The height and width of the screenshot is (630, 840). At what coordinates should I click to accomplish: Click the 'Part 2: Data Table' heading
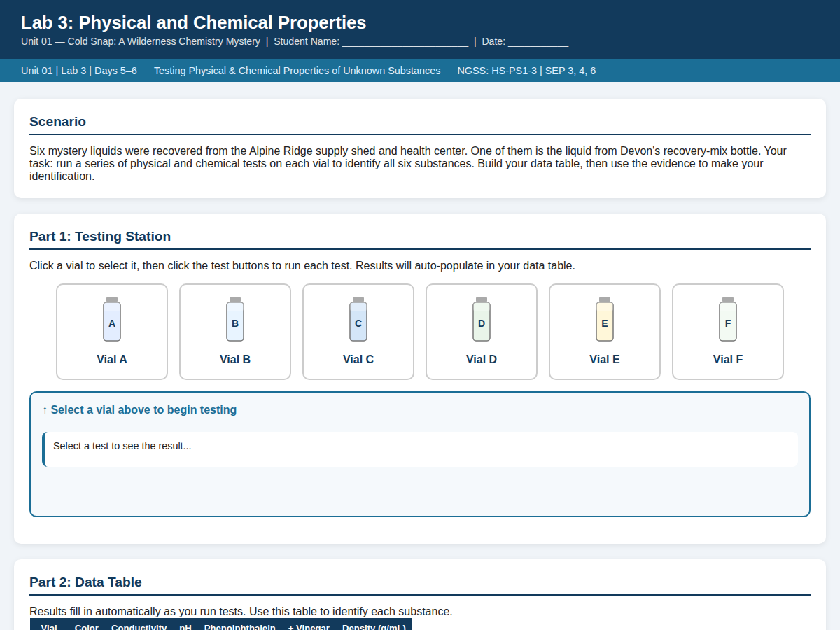click(x=85, y=582)
